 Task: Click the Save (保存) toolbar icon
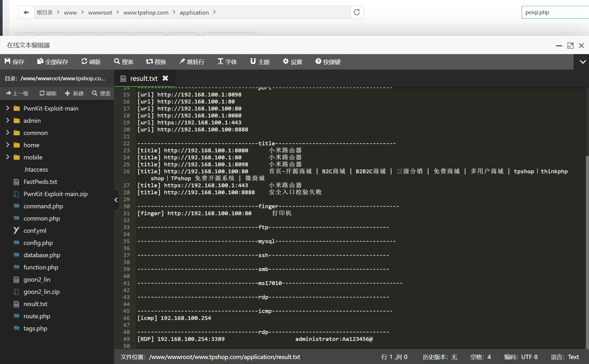point(8,61)
